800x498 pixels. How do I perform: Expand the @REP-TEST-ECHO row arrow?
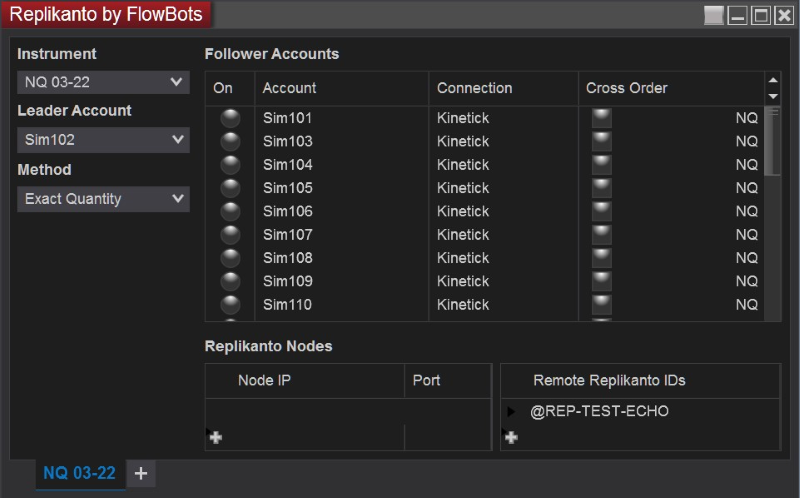tap(512, 411)
